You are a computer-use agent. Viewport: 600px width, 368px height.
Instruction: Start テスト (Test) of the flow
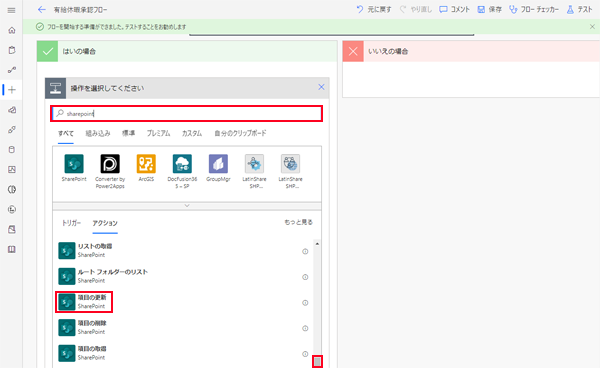point(579,10)
